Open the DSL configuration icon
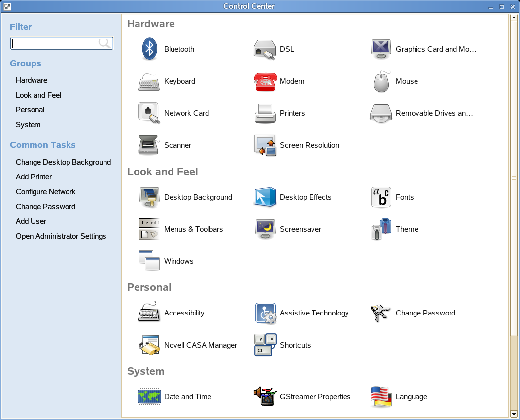 (x=265, y=50)
